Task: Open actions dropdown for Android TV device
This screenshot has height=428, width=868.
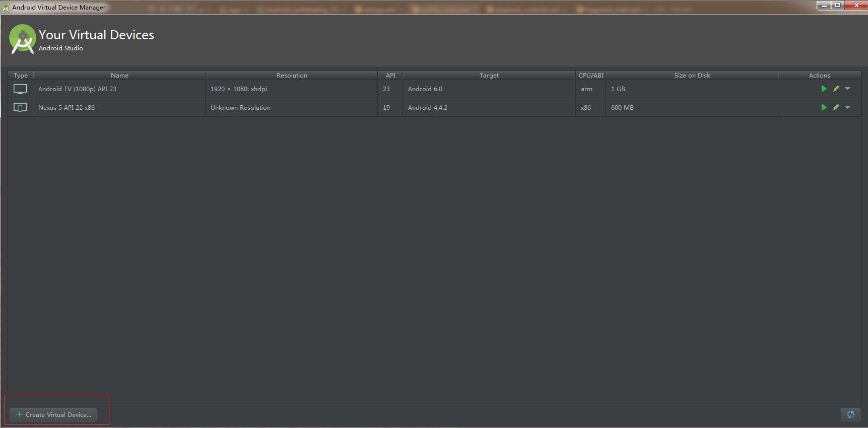Action: point(848,89)
